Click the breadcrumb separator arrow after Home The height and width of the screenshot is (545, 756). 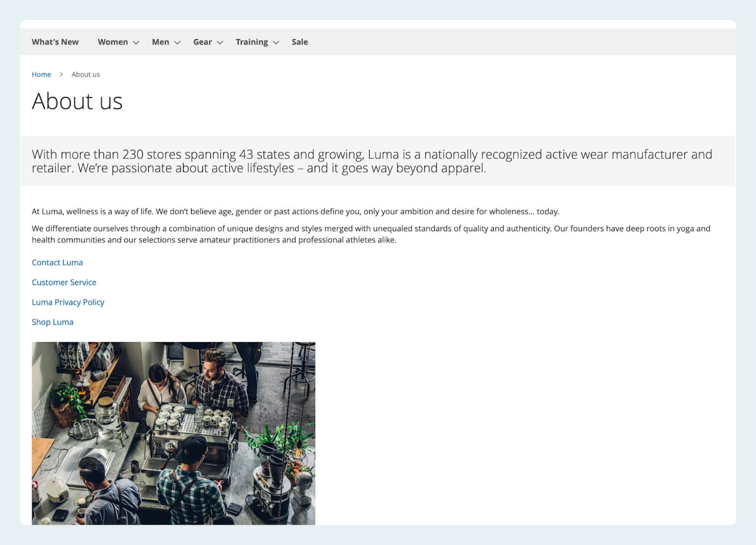point(61,74)
